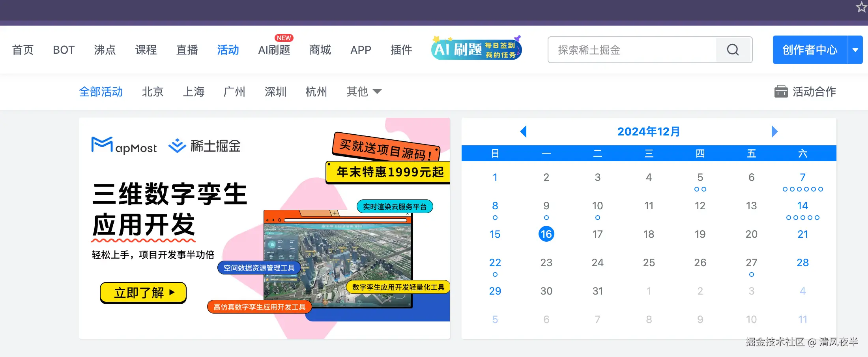Filter activities by 深圳
868x357 pixels.
coord(275,92)
